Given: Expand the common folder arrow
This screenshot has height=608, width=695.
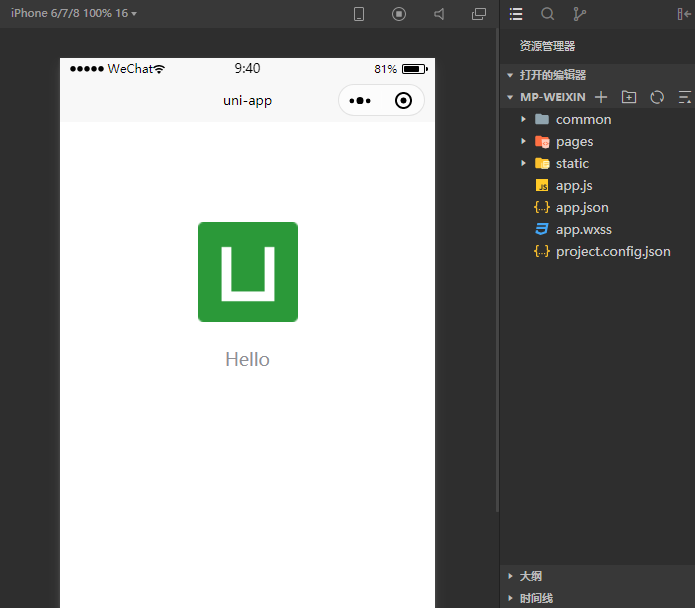Looking at the screenshot, I should [x=523, y=119].
